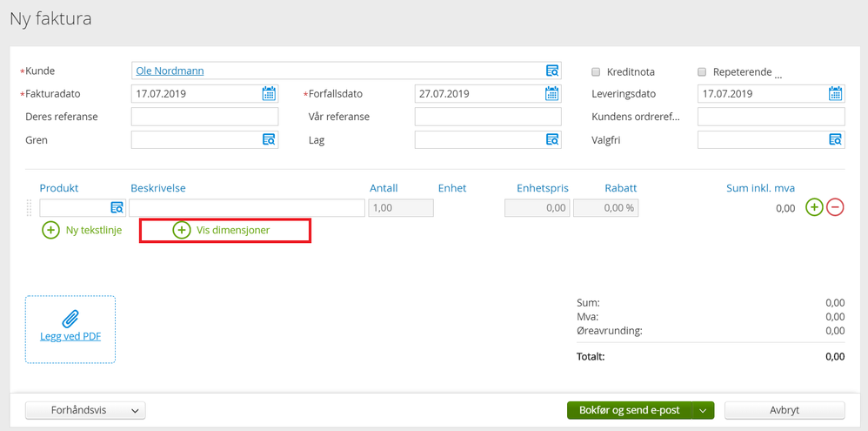Image resolution: width=868 pixels, height=431 pixels.
Task: Open lookup icon in Valgfri field
Action: click(835, 139)
